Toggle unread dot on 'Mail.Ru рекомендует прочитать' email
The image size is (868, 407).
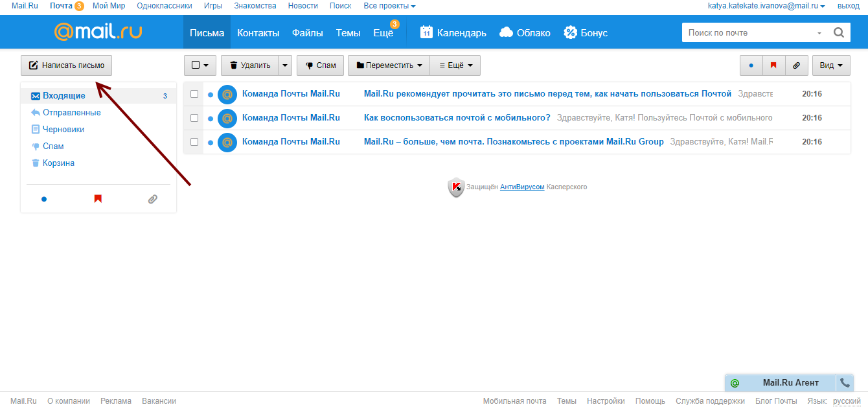(211, 95)
